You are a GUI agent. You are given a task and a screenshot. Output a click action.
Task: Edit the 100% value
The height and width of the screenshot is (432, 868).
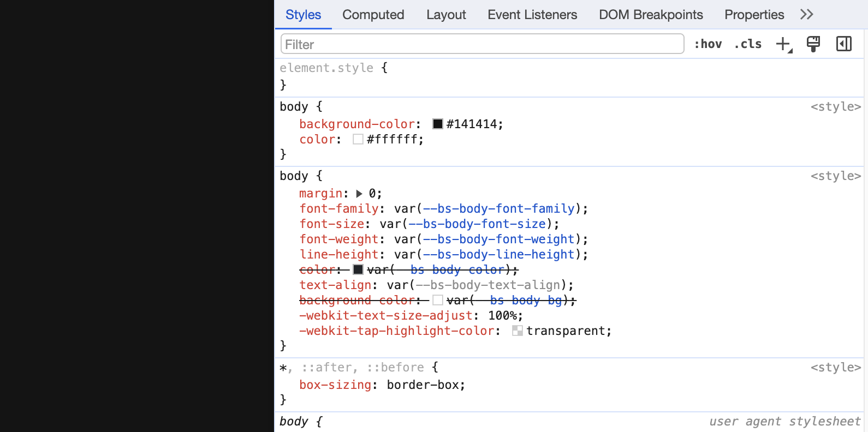[x=502, y=316]
